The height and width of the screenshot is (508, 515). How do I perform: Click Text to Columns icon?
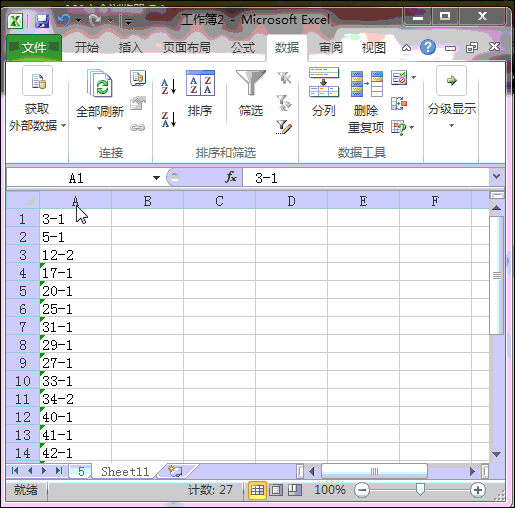(324, 82)
